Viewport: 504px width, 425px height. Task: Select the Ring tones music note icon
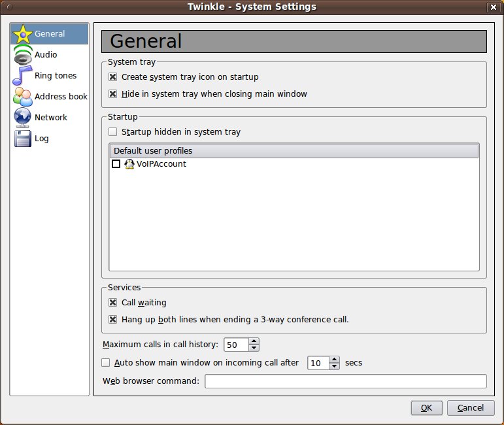pyautogui.click(x=23, y=76)
